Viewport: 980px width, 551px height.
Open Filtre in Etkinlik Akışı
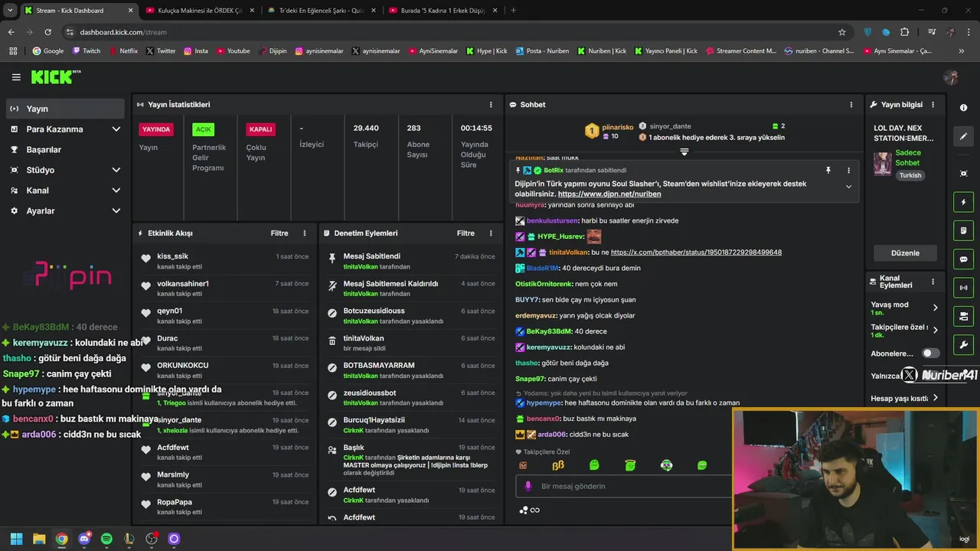279,233
